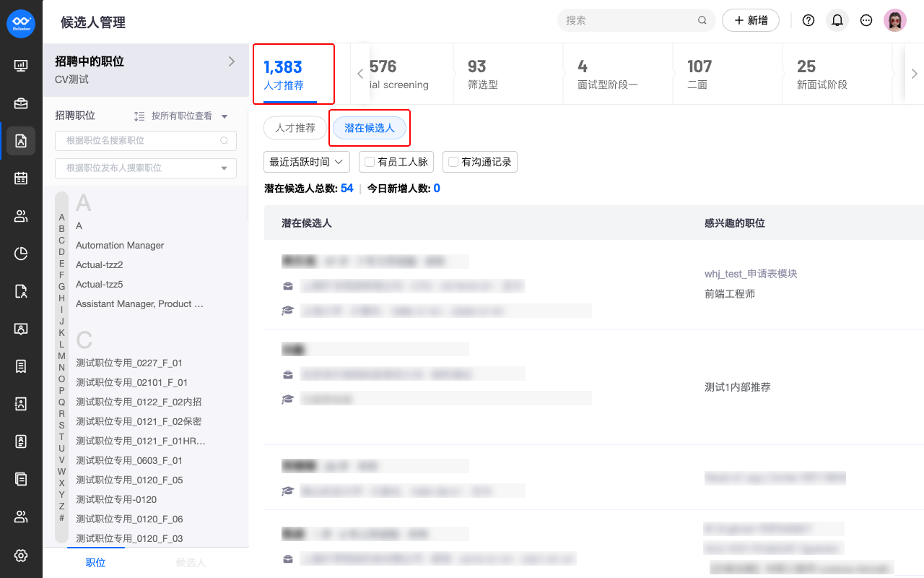Select the Actual-tzz5 position
Image resolution: width=924 pixels, height=578 pixels.
pos(100,285)
